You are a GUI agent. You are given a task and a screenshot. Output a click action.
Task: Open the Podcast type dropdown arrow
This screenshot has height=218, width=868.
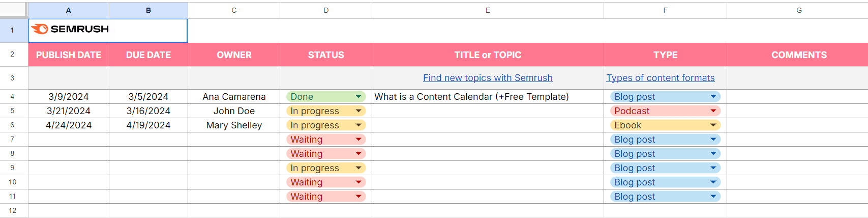pos(713,111)
